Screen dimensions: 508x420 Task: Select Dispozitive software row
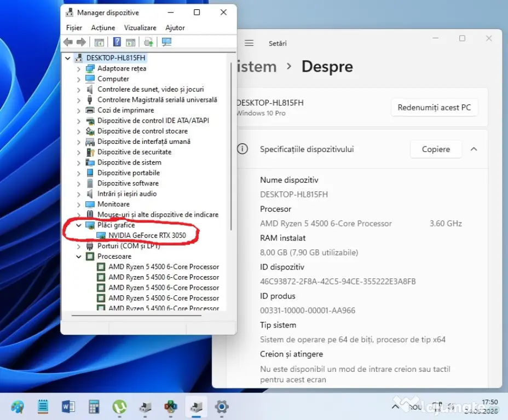tap(128, 183)
